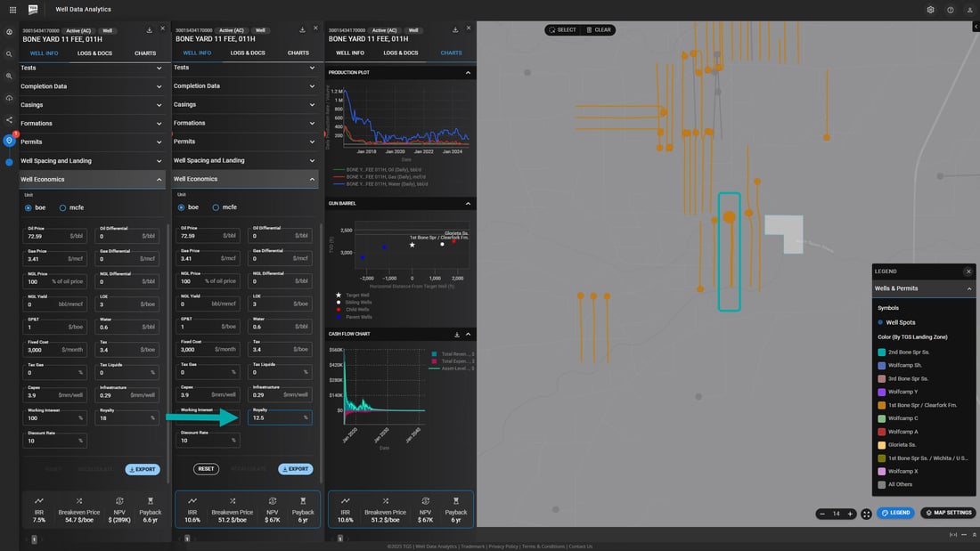The image size is (980, 551).
Task: Click the width-fit icon in bottom bar
Action: pyautogui.click(x=953, y=535)
